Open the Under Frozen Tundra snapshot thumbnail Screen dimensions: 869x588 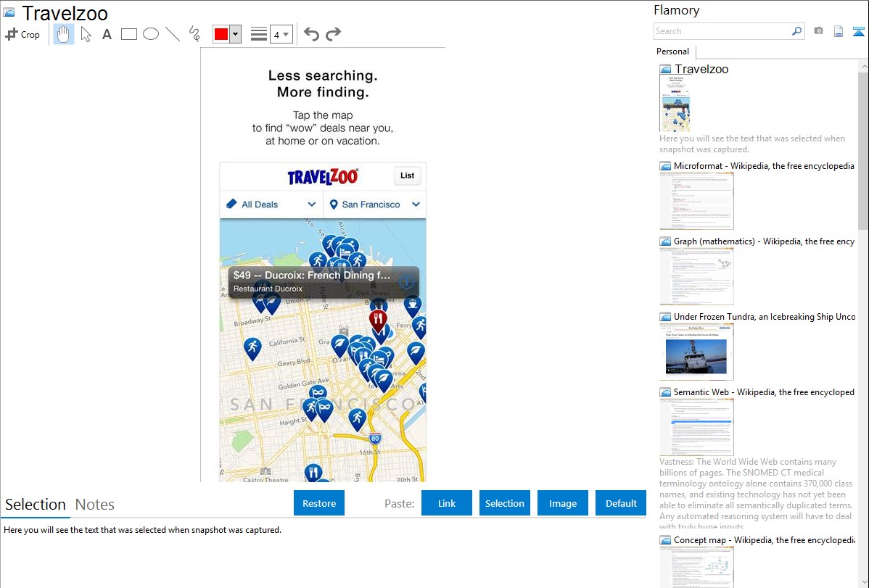(696, 352)
